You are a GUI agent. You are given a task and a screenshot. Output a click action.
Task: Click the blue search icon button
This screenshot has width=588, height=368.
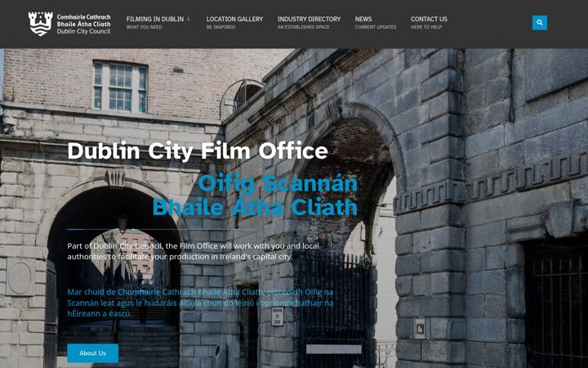pos(539,23)
